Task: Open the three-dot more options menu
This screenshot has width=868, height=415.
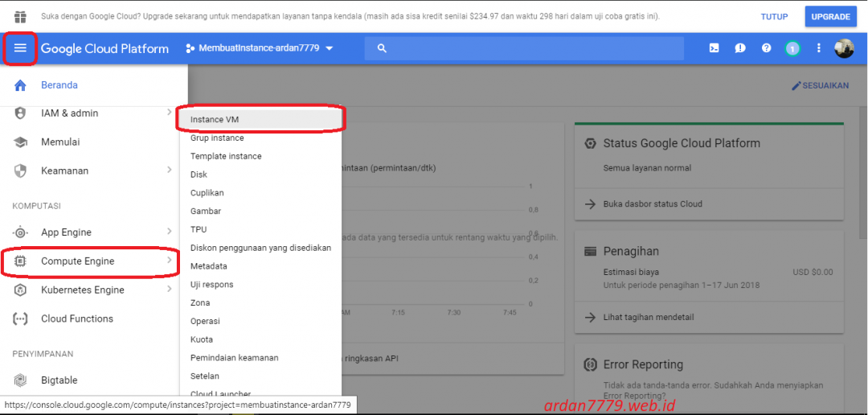Action: [819, 48]
